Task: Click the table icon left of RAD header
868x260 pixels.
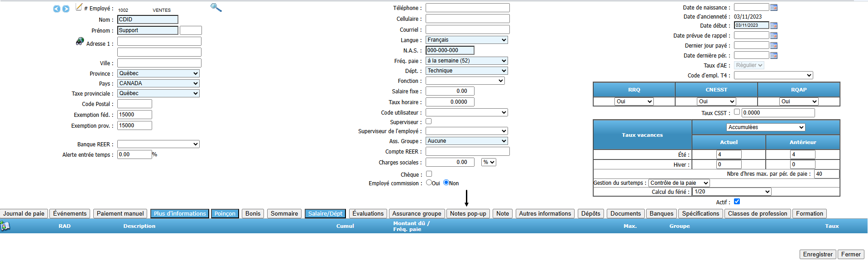Action: click(x=5, y=226)
